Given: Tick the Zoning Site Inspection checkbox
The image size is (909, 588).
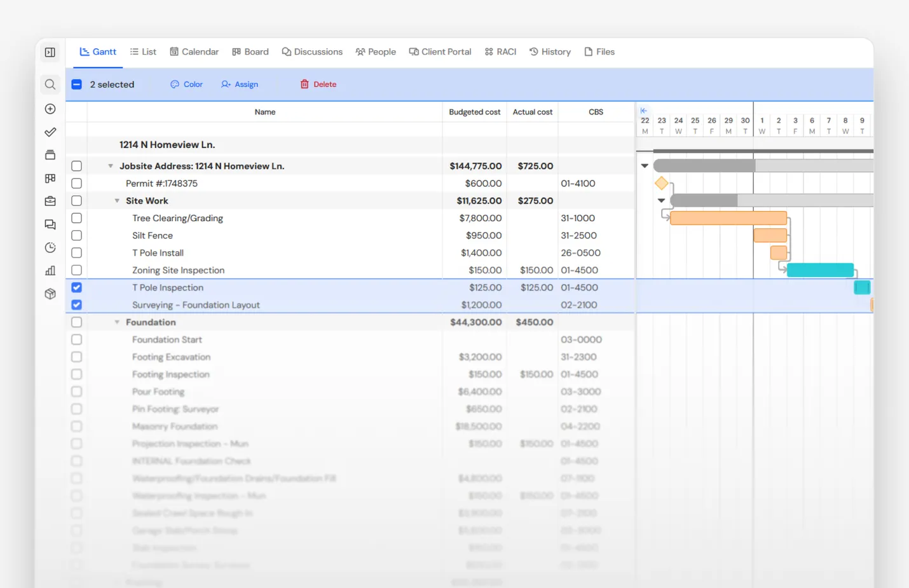Looking at the screenshot, I should coord(76,270).
